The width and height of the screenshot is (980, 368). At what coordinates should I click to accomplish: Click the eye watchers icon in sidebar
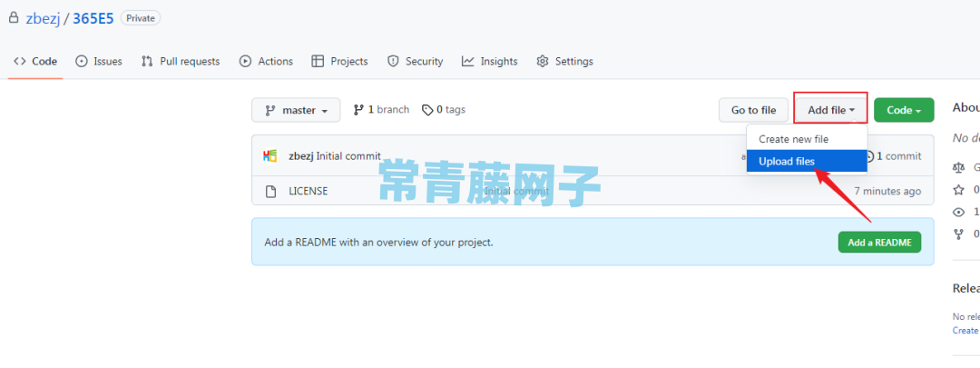(959, 212)
